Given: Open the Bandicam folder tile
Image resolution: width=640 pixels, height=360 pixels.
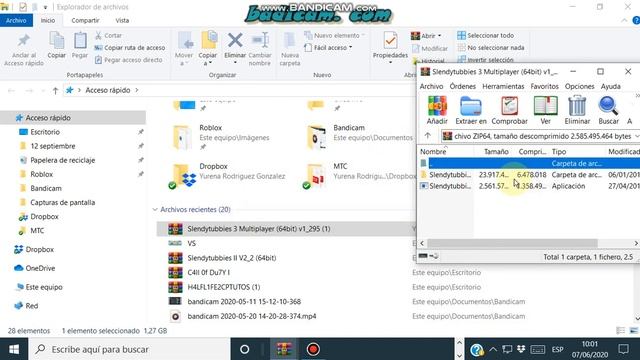Looking at the screenshot, I should [360, 138].
